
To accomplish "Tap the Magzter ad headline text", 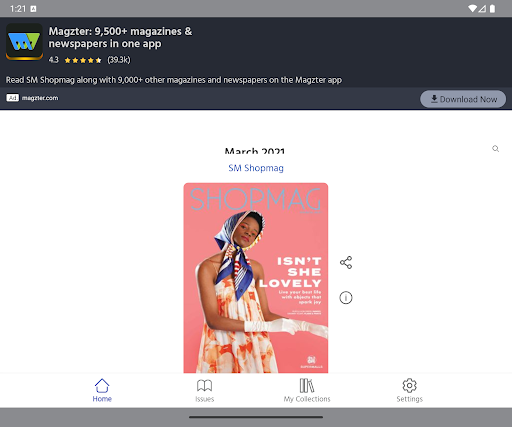I will coord(120,37).
